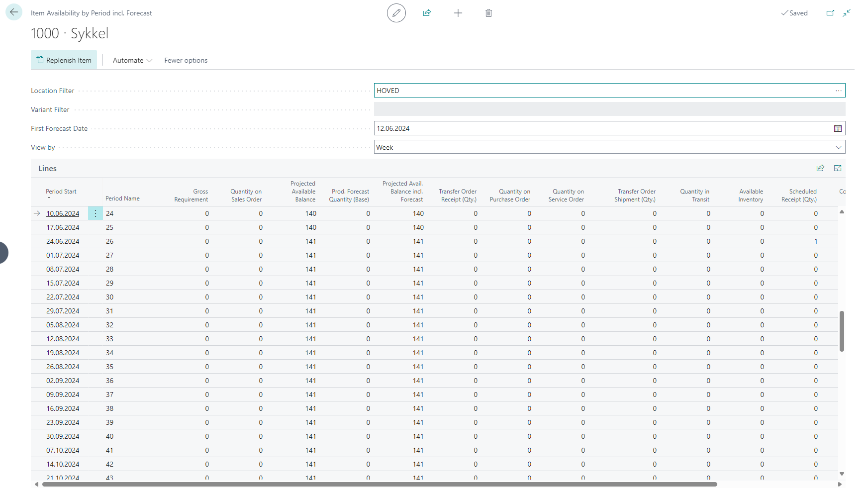Screen dimensions: 868x492
Task: Open Location Filter lookup ellipsis
Action: pyautogui.click(x=838, y=91)
